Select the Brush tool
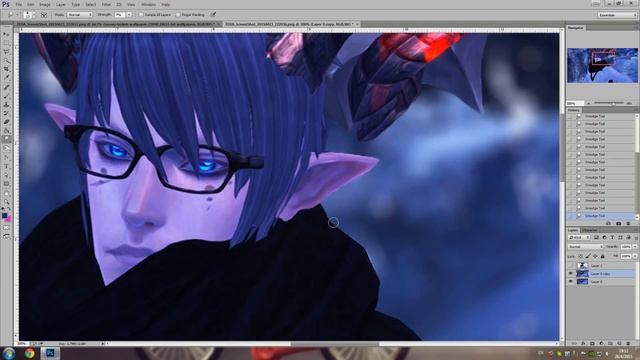This screenshot has width=640, height=360. [x=6, y=96]
